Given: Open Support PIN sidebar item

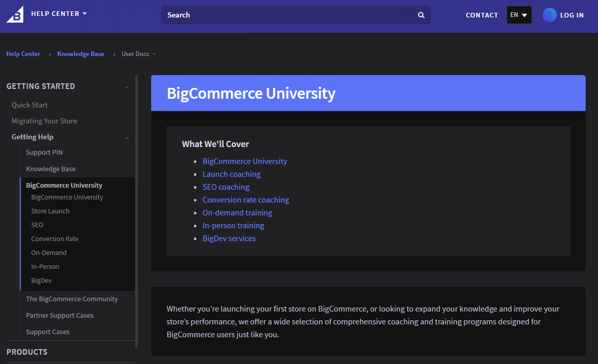Looking at the screenshot, I should [44, 153].
